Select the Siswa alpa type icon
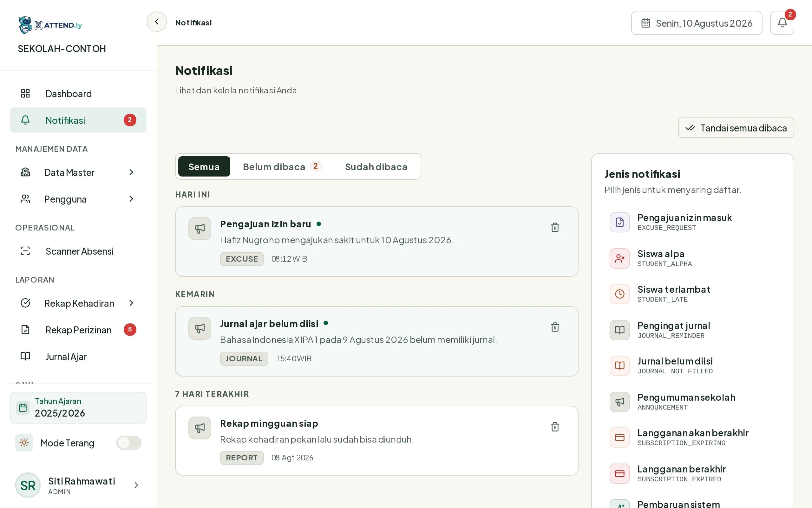 click(619, 258)
